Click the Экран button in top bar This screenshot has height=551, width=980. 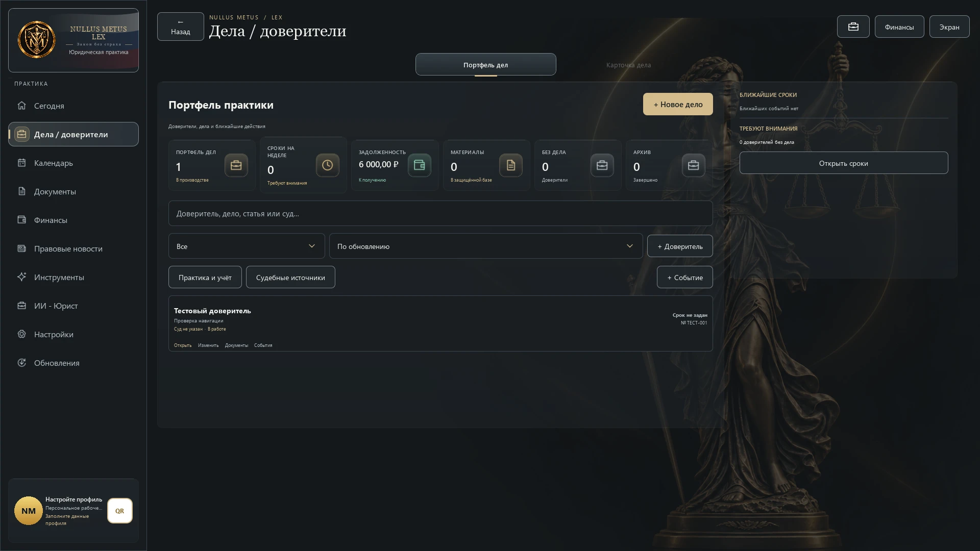click(949, 27)
